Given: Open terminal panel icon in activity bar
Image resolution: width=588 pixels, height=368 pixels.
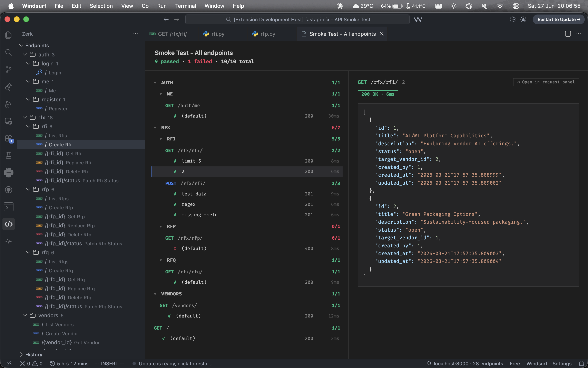Looking at the screenshot, I should point(9,207).
